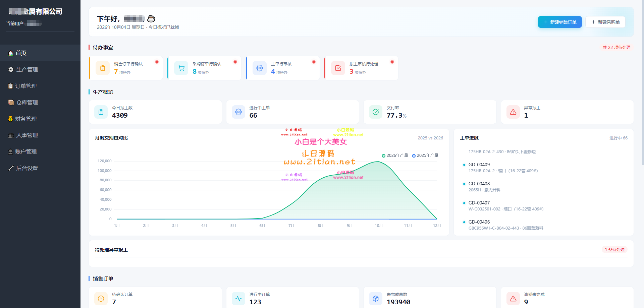The width and height of the screenshot is (644, 308).
Task: Click the pencil icon beside 后台设置
Action: [11, 168]
